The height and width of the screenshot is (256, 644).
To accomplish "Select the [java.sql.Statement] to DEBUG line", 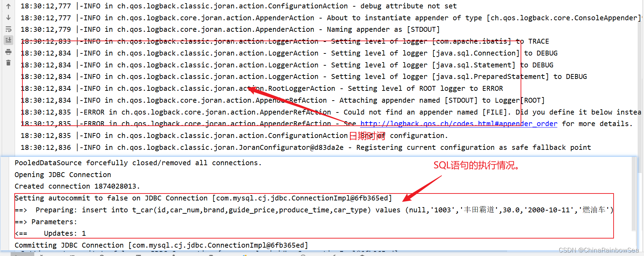I will (287, 65).
